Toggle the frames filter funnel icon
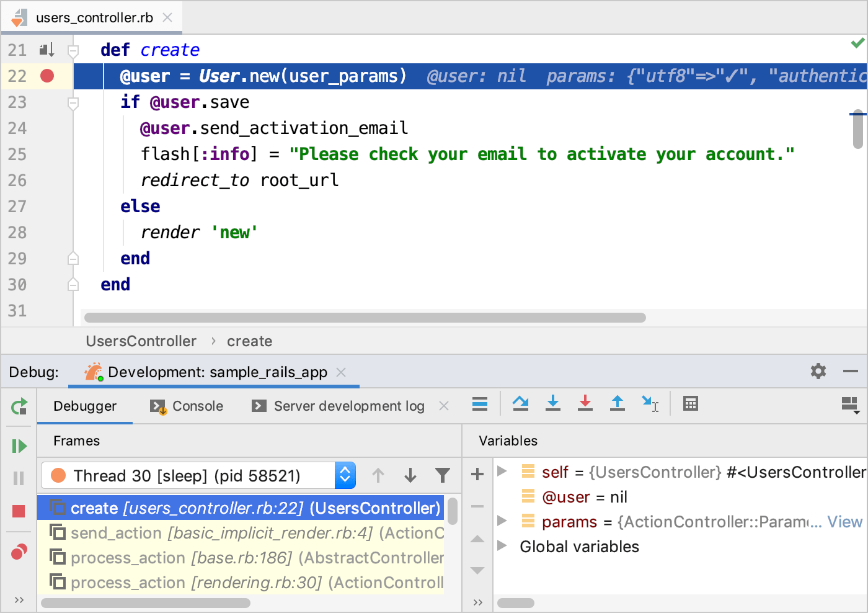The width and height of the screenshot is (868, 613). (x=443, y=475)
